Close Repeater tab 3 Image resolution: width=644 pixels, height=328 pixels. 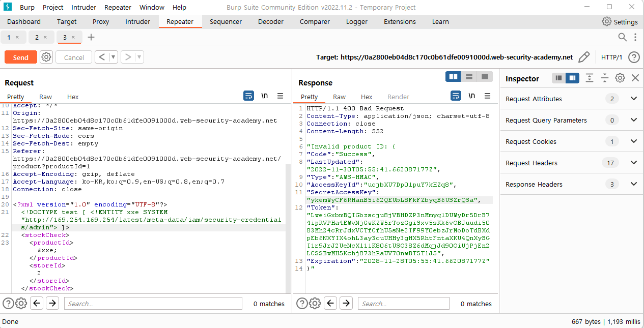tap(73, 38)
